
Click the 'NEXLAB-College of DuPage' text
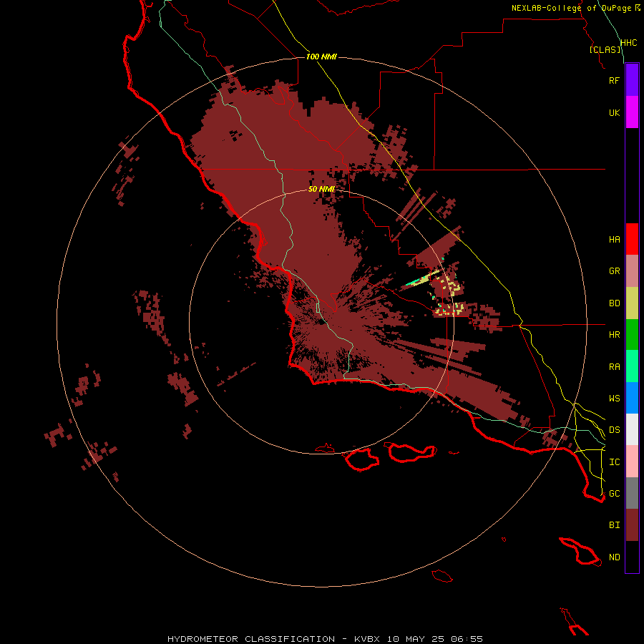coord(572,8)
